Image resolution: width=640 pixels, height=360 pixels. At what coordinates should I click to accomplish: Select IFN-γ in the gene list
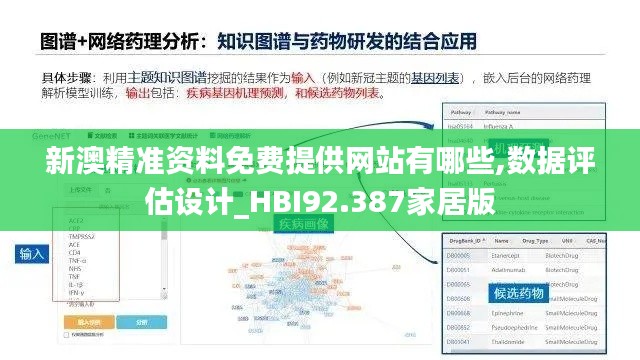[76, 293]
